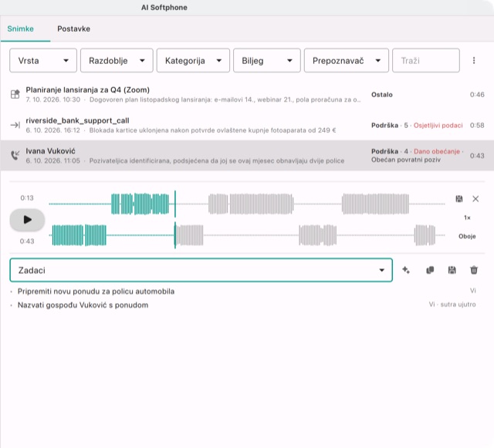Click the incoming call icon beside Ivana Vuković
The image size is (494, 448).
(x=15, y=155)
